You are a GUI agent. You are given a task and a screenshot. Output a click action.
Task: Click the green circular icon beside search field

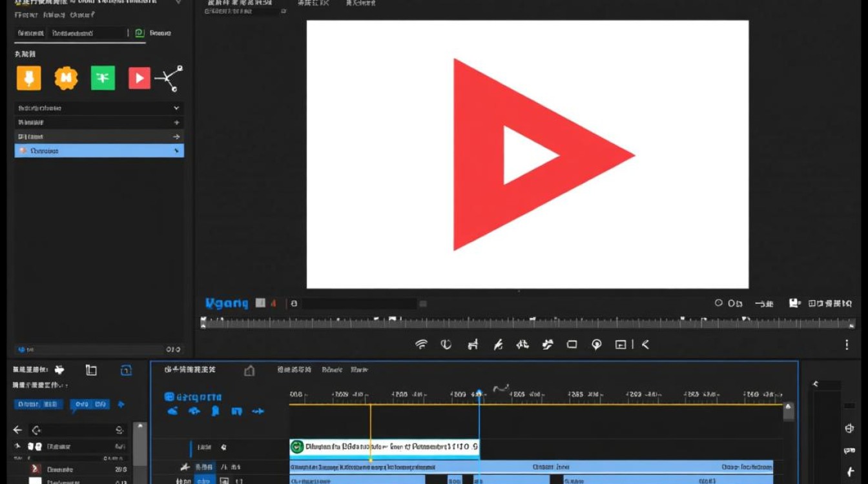tap(139, 33)
